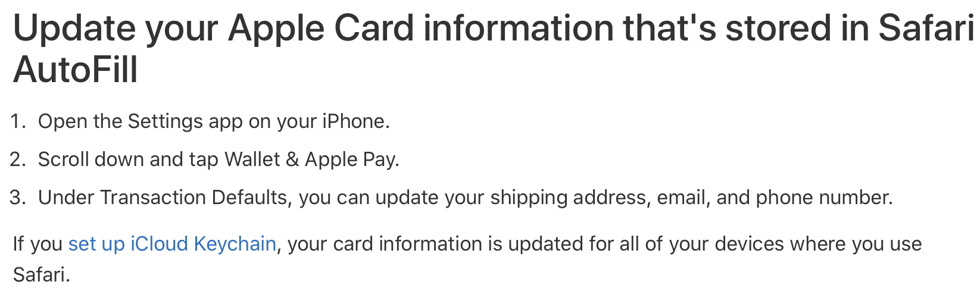Click 'Apple Card' in the heading
Image resolution: width=980 pixels, height=294 pixels.
(321, 28)
